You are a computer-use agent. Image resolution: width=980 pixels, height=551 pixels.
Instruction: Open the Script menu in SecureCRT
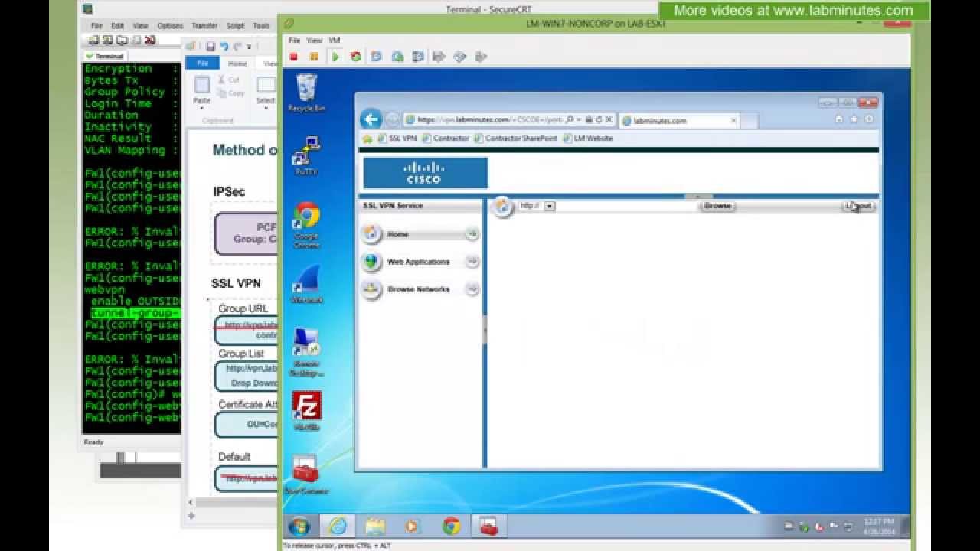pyautogui.click(x=235, y=26)
